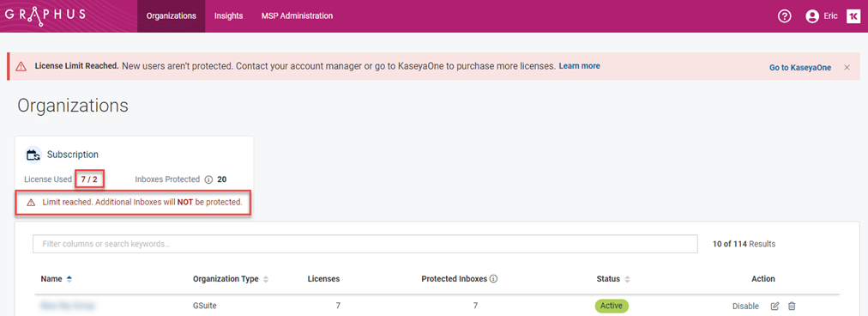Click the Subscription calendar icon
Image resolution: width=868 pixels, height=316 pixels.
coord(34,155)
